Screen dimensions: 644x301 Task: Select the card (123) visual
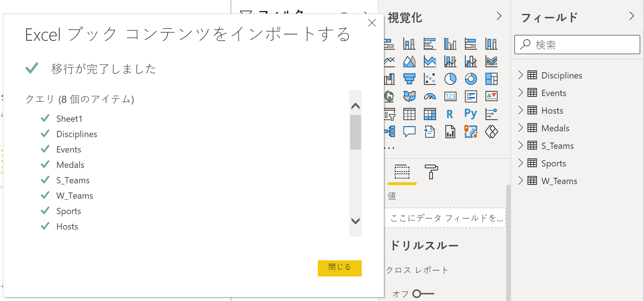coord(450,96)
